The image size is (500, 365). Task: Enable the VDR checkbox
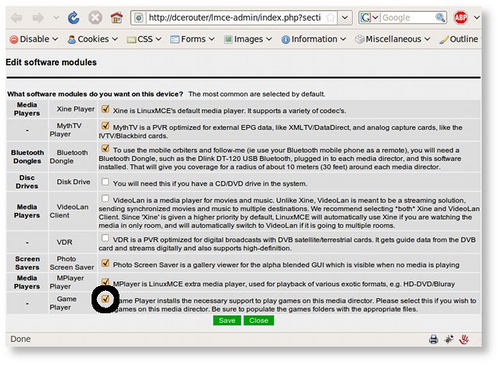click(x=105, y=238)
